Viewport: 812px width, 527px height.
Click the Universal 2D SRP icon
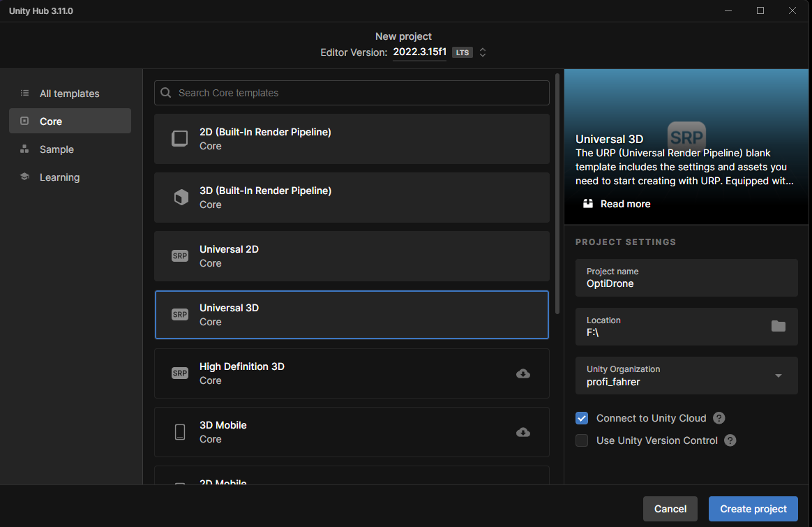[180, 256]
